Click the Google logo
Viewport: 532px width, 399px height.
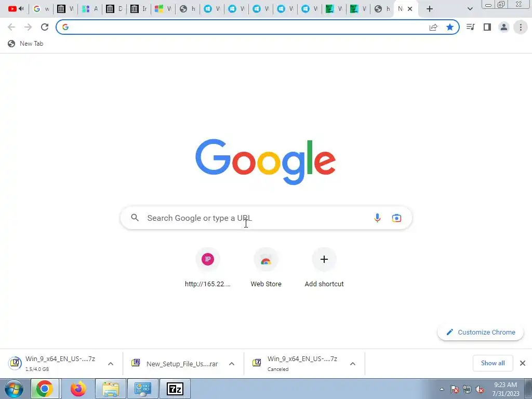coord(265,162)
